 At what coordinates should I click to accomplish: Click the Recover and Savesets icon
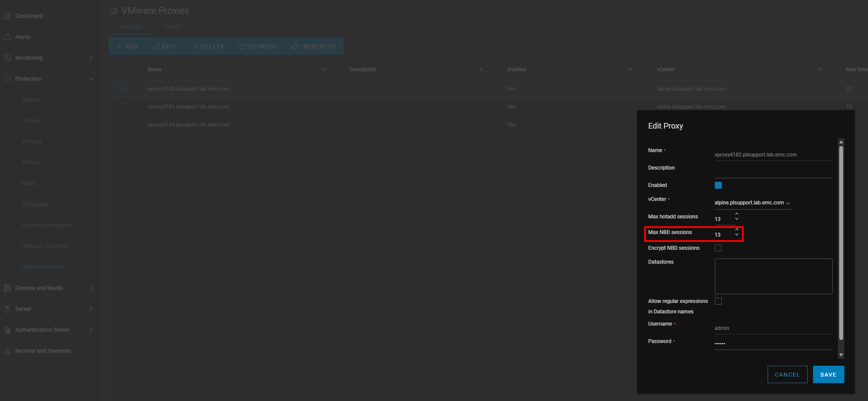(7, 351)
